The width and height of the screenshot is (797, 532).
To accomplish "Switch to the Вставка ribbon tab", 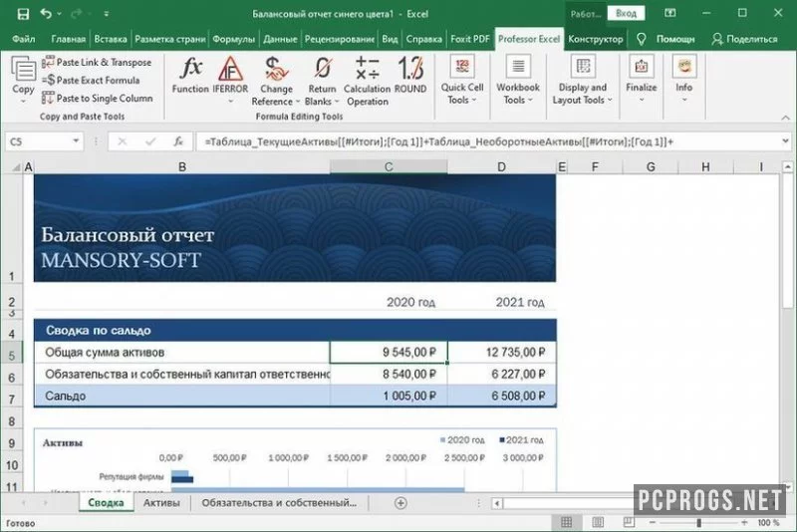I will (111, 39).
